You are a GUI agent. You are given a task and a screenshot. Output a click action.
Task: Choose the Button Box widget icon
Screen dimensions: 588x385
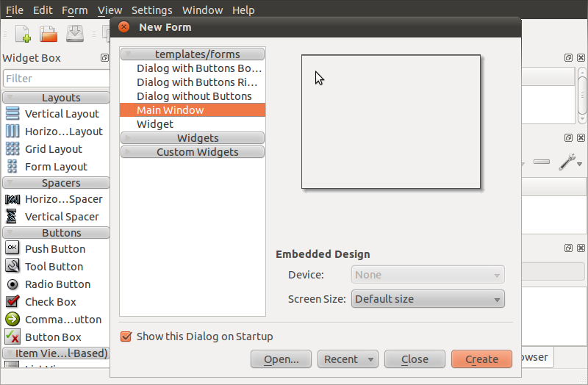point(12,337)
